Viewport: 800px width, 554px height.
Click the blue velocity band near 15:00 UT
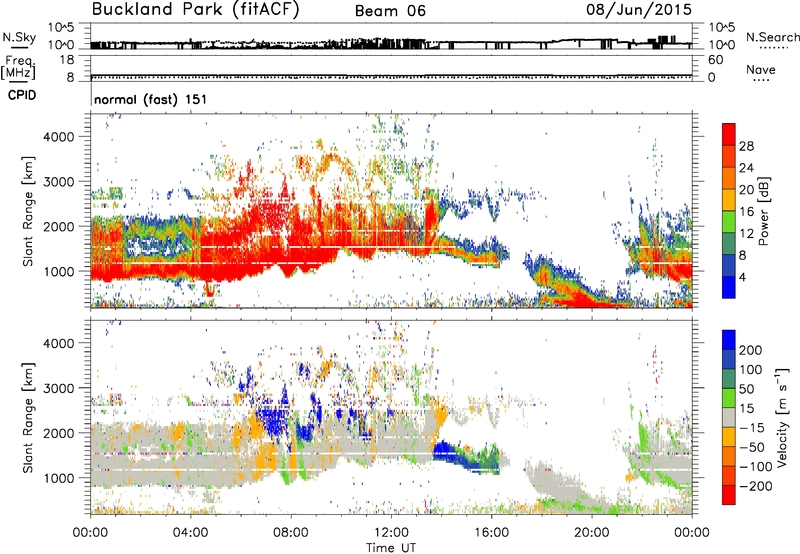click(x=464, y=457)
